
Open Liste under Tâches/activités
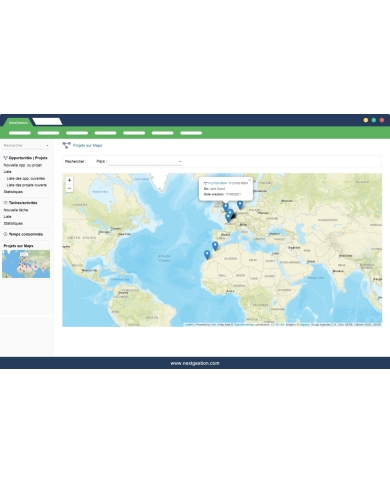(x=7, y=217)
